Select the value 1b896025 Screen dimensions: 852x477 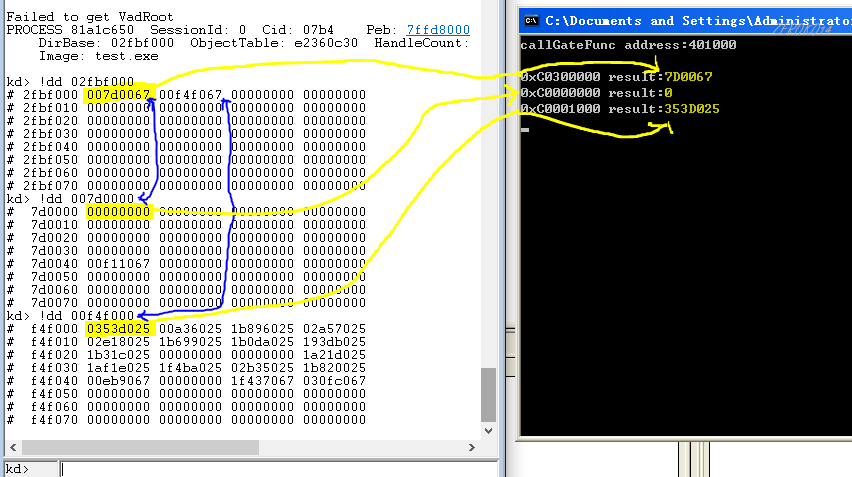click(x=262, y=329)
